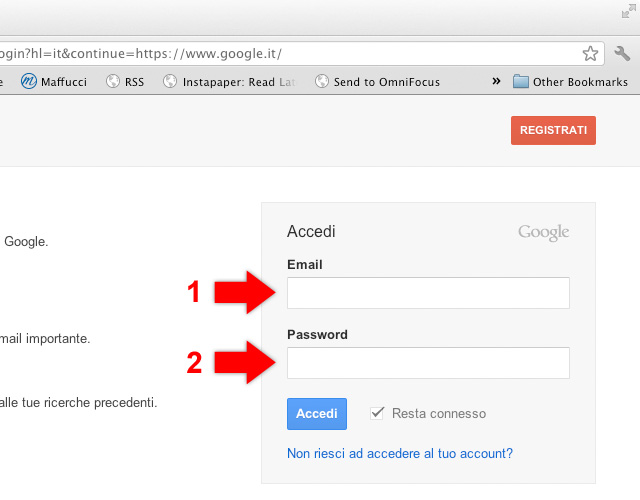Open the Non riesci ad accedere link
The width and height of the screenshot is (640, 500).
pos(400,453)
